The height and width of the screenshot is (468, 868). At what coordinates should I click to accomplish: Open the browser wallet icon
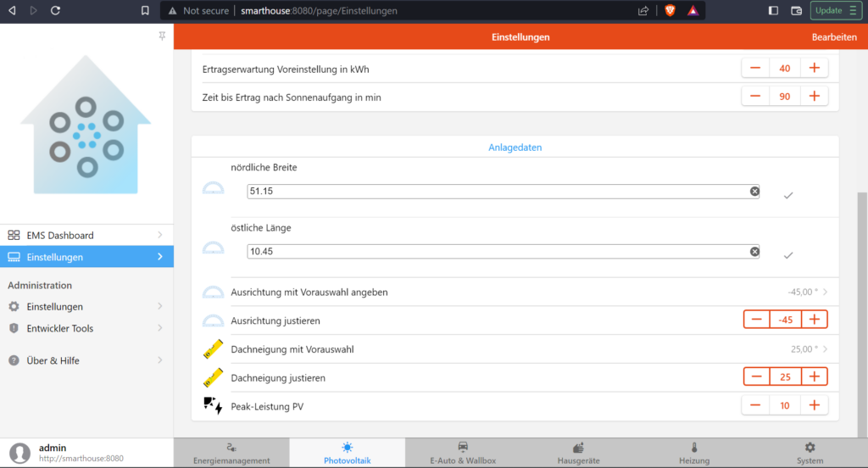(x=796, y=11)
